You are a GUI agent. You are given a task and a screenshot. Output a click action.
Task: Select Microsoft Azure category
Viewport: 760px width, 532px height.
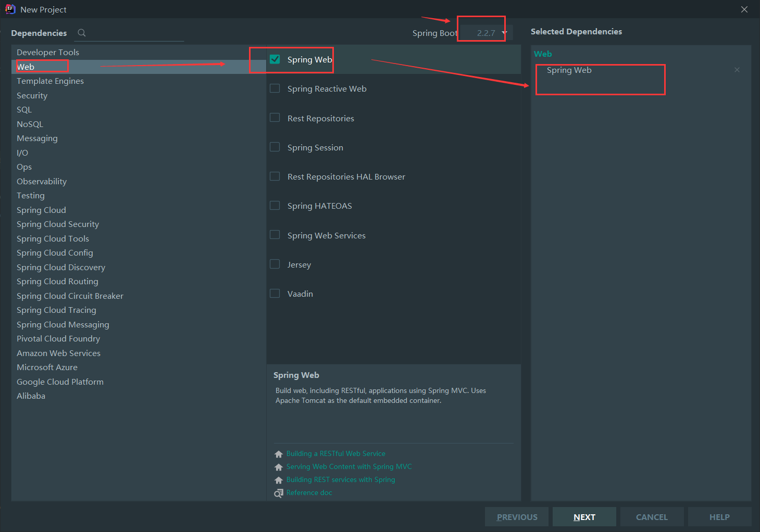[139, 367]
